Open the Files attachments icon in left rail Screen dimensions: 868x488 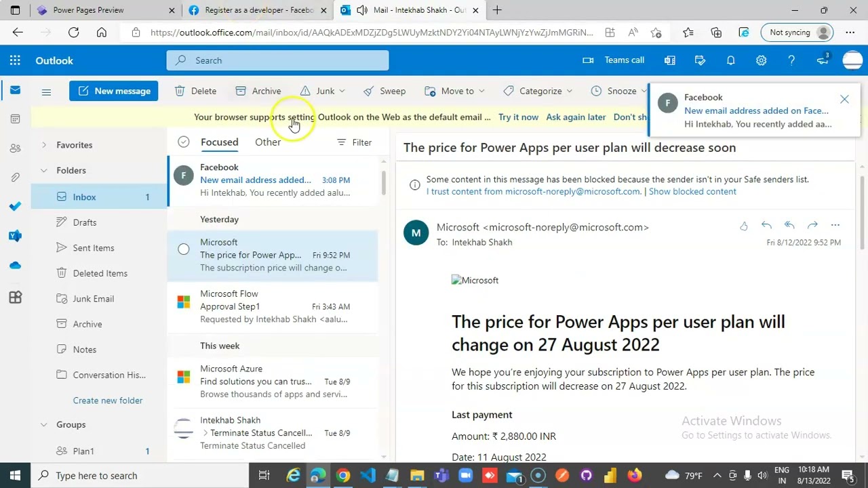point(15,178)
